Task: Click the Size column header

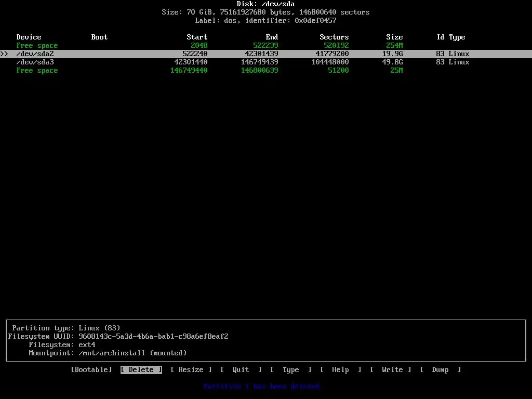Action: pos(394,37)
